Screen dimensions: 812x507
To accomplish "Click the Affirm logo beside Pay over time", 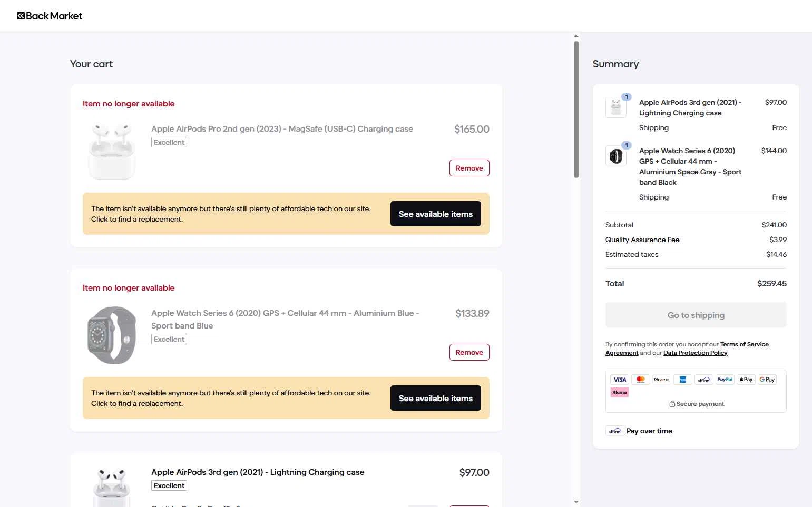I will coord(615,431).
